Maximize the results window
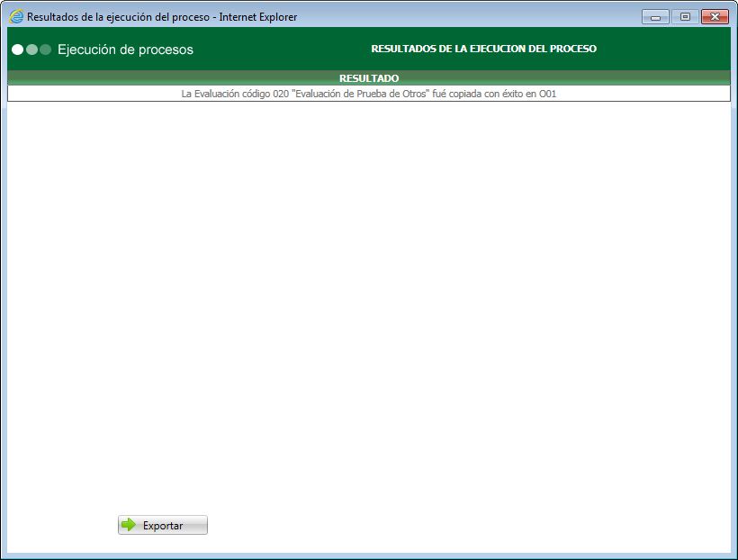738x560 pixels. pyautogui.click(x=685, y=17)
